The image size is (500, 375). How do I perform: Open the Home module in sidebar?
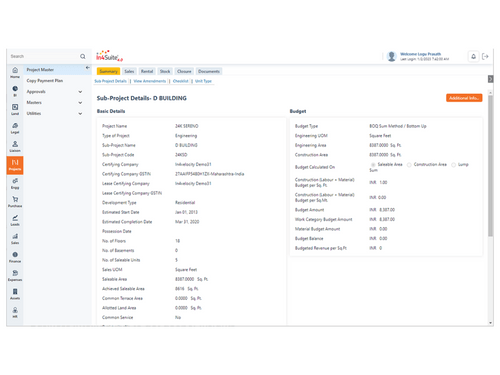coord(15,72)
